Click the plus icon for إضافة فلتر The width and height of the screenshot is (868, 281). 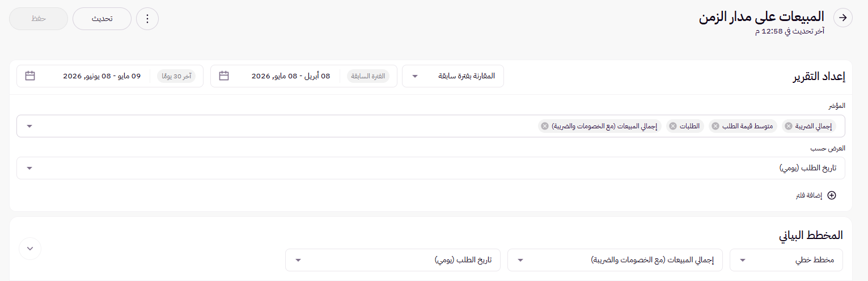pyautogui.click(x=832, y=195)
